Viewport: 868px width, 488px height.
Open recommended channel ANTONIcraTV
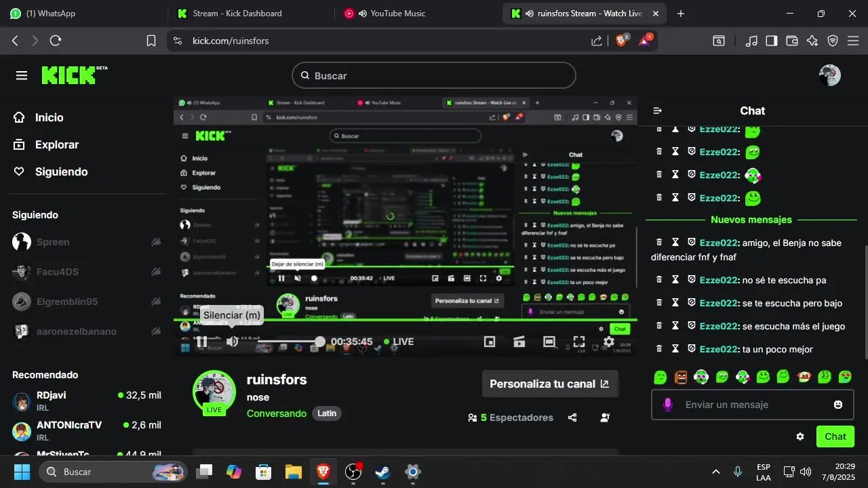pyautogui.click(x=87, y=430)
